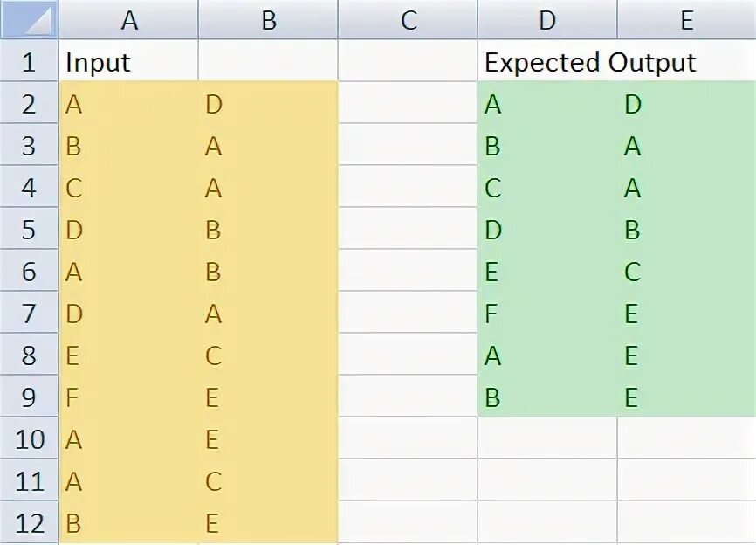
Task: Click empty cell C5
Action: click(409, 229)
